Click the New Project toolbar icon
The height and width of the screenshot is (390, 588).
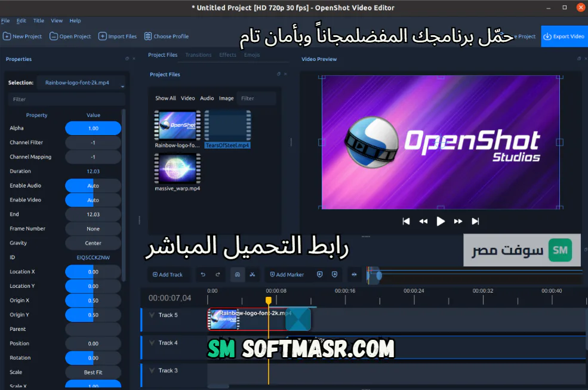22,36
